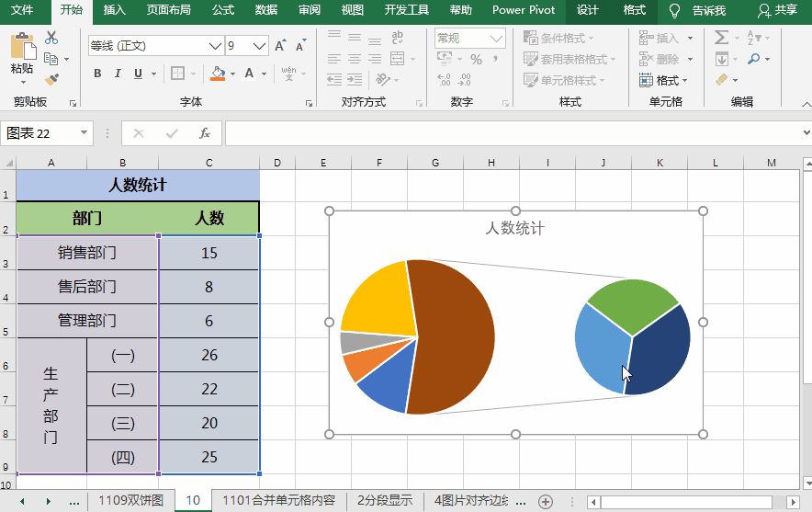Toggle Underline formatting

click(x=138, y=74)
